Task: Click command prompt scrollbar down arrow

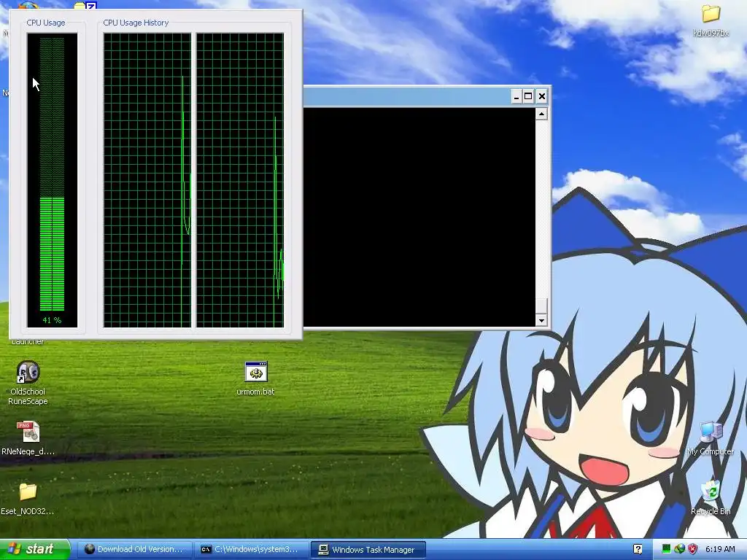Action: [x=541, y=321]
